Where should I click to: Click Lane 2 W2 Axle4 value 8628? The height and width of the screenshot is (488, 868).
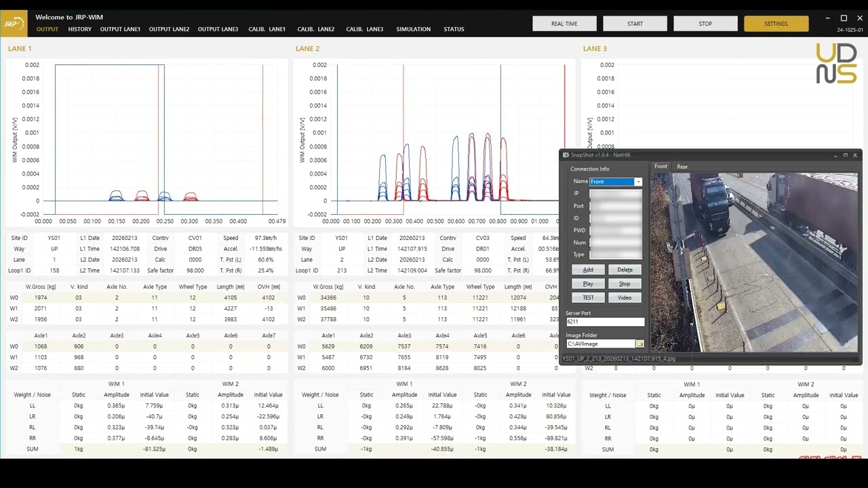click(442, 368)
